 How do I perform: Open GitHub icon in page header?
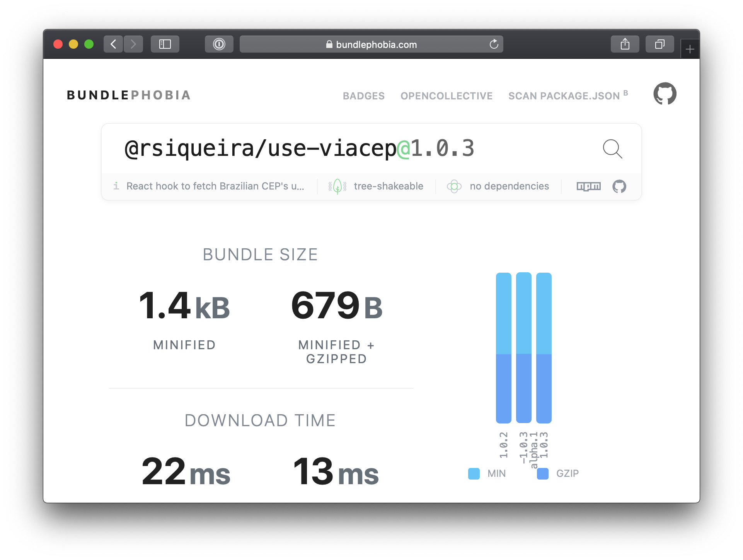click(x=665, y=94)
